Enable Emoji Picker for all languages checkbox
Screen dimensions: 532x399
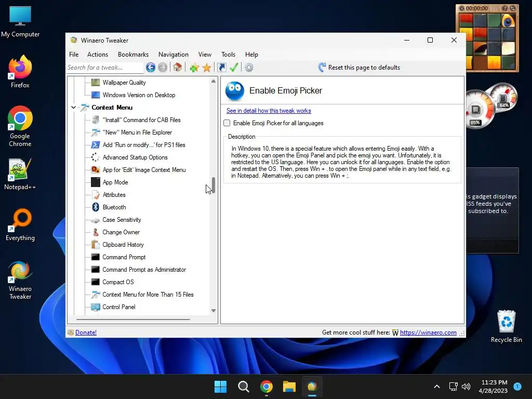click(227, 123)
